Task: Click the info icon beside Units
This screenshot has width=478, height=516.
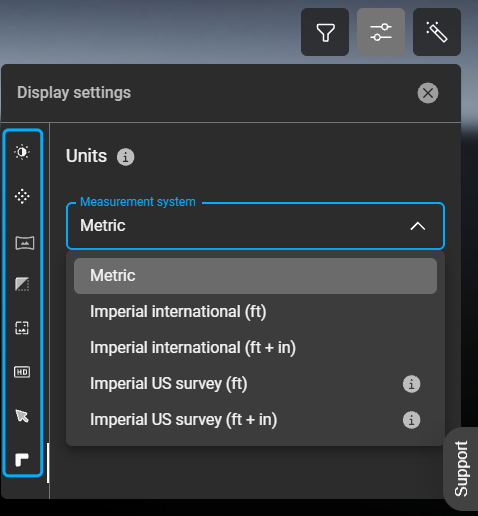Action: (x=125, y=157)
